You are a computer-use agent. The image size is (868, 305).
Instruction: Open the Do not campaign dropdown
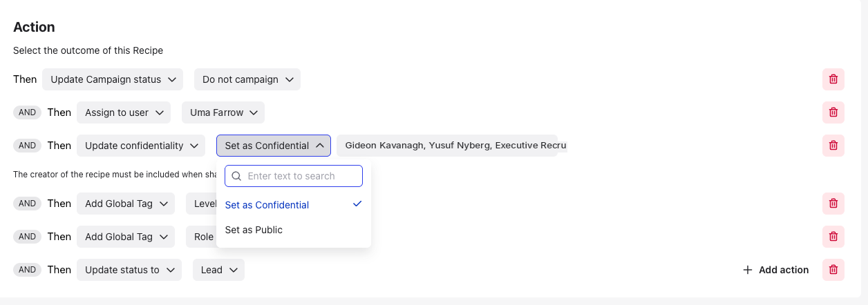click(247, 79)
